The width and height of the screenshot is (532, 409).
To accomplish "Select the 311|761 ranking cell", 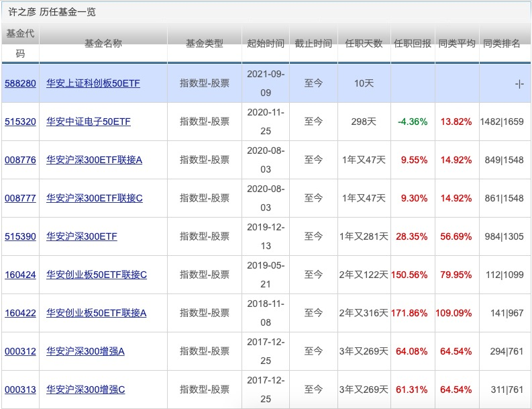I will (x=507, y=390).
